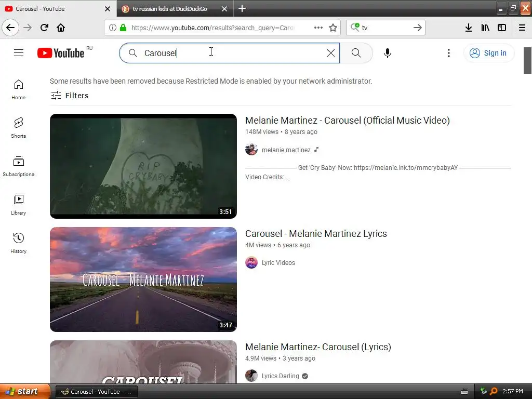This screenshot has height=399, width=532.
Task: Open Shorts in the sidebar
Action: 19,128
